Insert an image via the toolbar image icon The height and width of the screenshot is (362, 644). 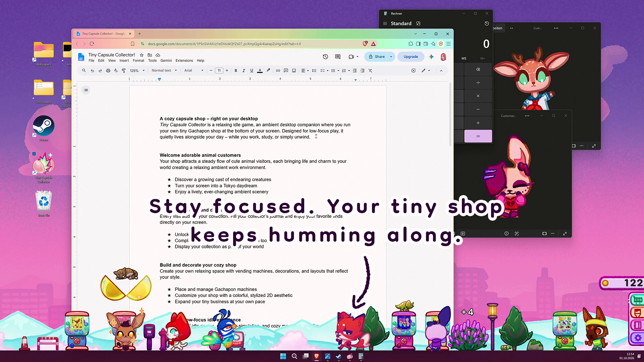[294, 70]
